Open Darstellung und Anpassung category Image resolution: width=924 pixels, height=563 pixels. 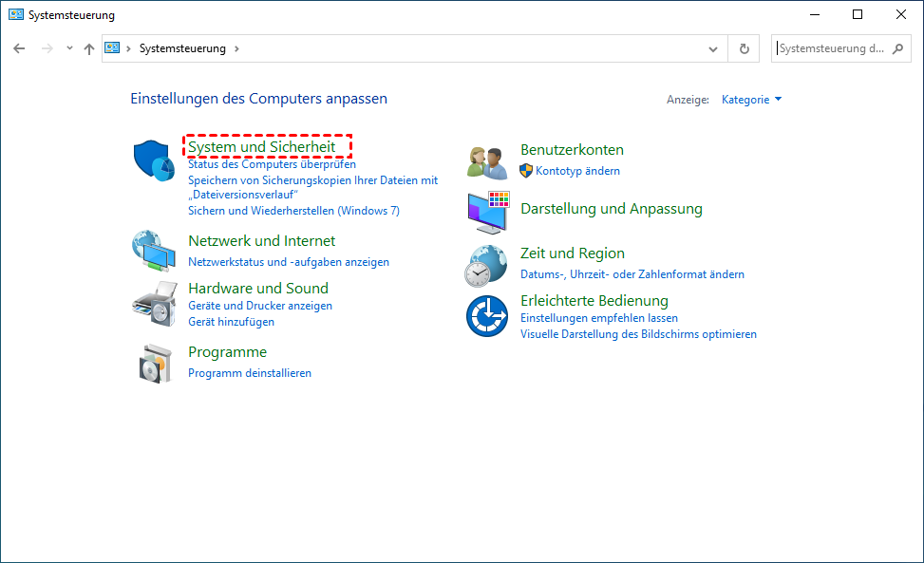[x=611, y=209]
